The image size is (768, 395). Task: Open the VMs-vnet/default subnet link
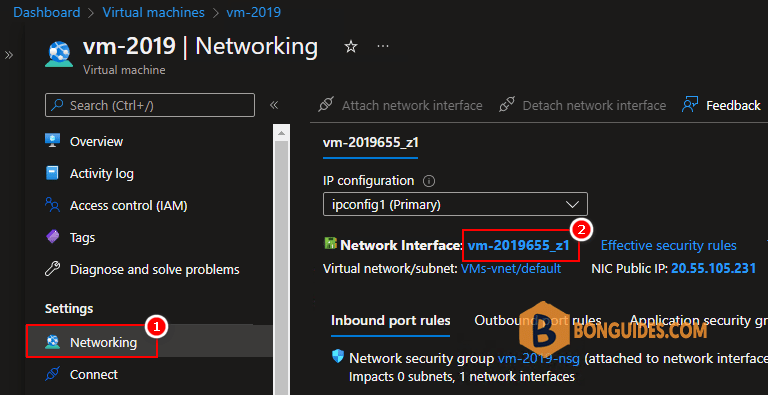(511, 269)
